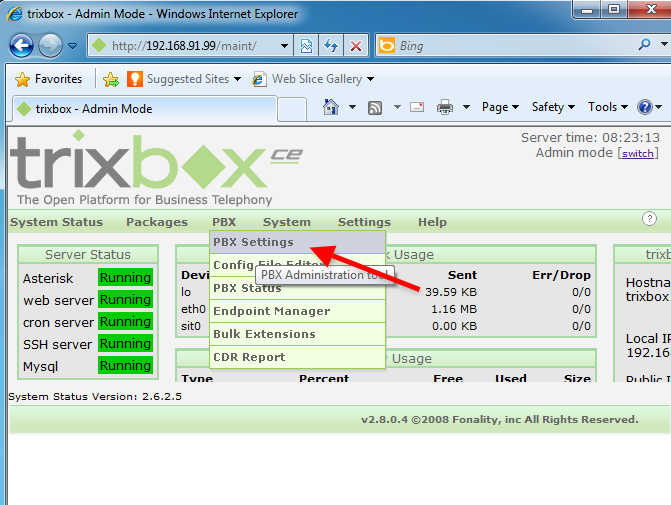The width and height of the screenshot is (671, 505).
Task: Click the browser Back arrow button
Action: 21,45
